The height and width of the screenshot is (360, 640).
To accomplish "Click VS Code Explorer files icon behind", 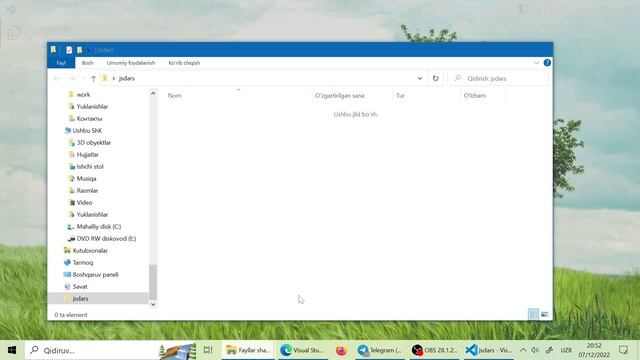I will (x=14, y=33).
